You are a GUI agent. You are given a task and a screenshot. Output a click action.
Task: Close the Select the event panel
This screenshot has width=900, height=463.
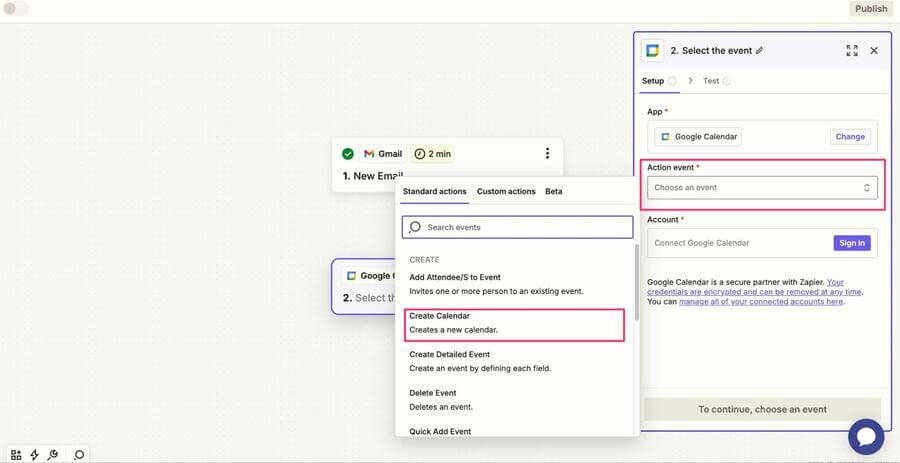(x=874, y=50)
